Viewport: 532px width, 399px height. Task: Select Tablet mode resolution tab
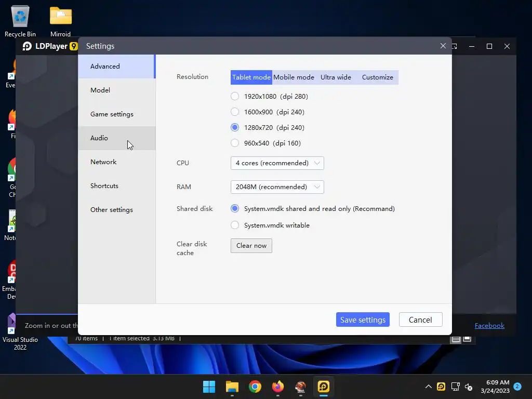[251, 77]
